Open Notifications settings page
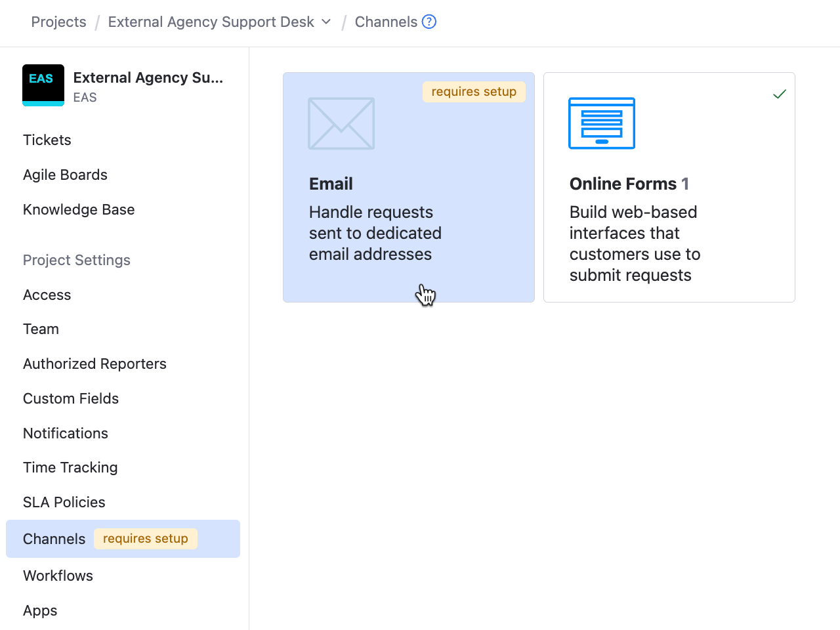The height and width of the screenshot is (630, 840). (x=66, y=433)
